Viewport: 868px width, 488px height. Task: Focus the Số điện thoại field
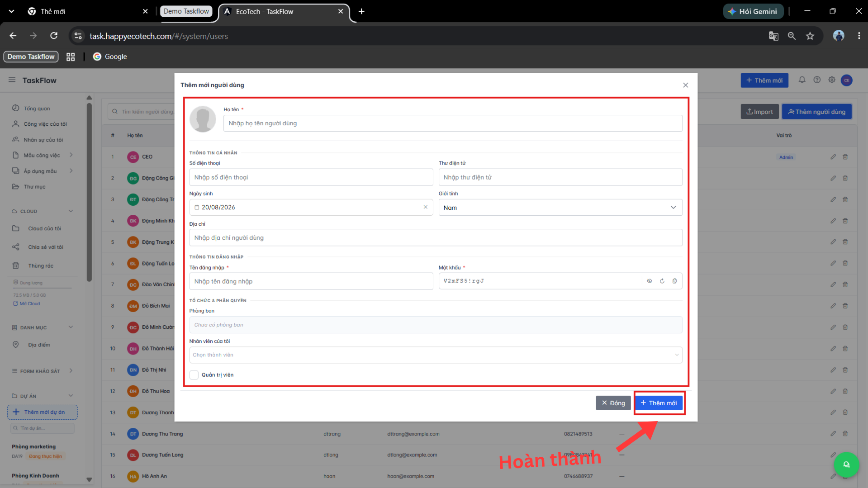point(311,177)
